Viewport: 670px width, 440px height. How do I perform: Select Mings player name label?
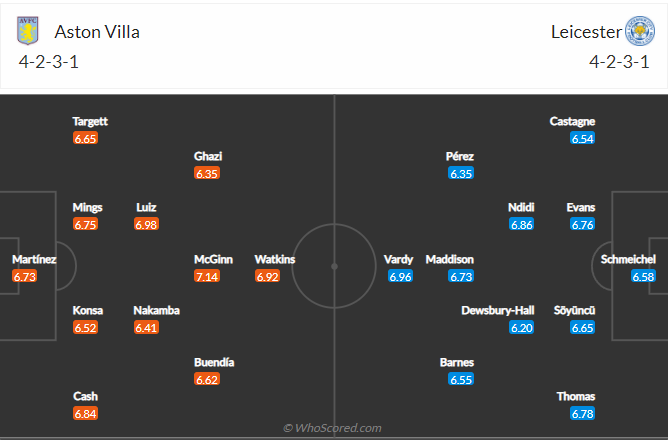click(87, 207)
